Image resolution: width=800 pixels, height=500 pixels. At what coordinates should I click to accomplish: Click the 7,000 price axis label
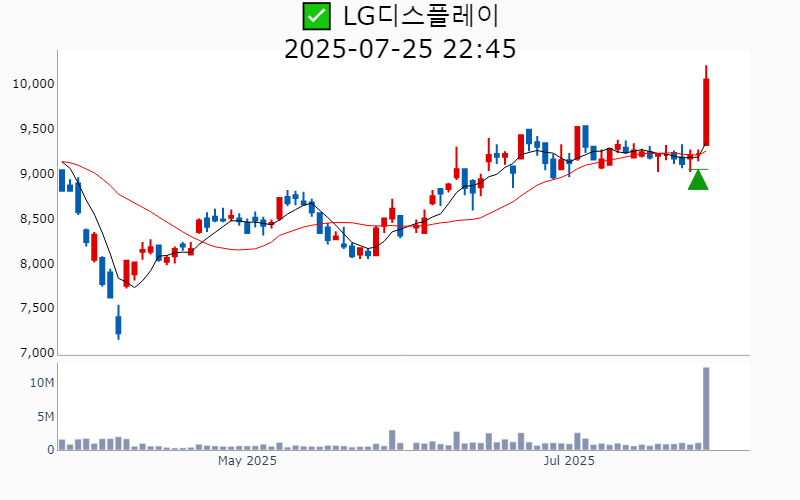tap(37, 353)
